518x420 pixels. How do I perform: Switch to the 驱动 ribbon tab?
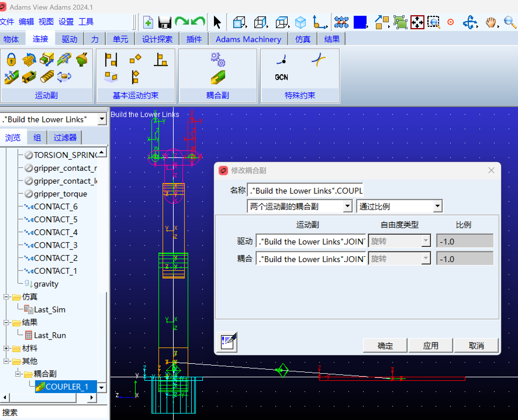pos(70,39)
